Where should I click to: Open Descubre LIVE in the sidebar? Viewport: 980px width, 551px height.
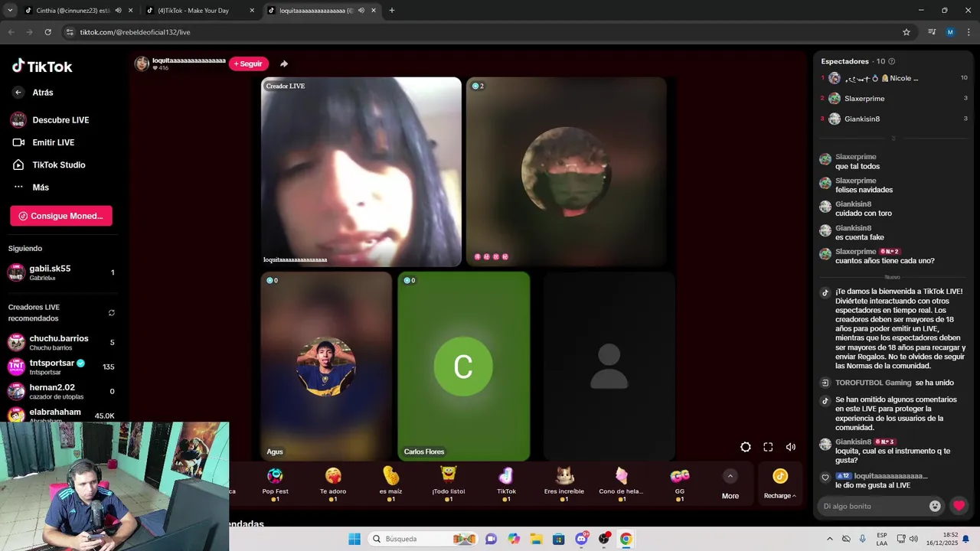tap(50, 120)
